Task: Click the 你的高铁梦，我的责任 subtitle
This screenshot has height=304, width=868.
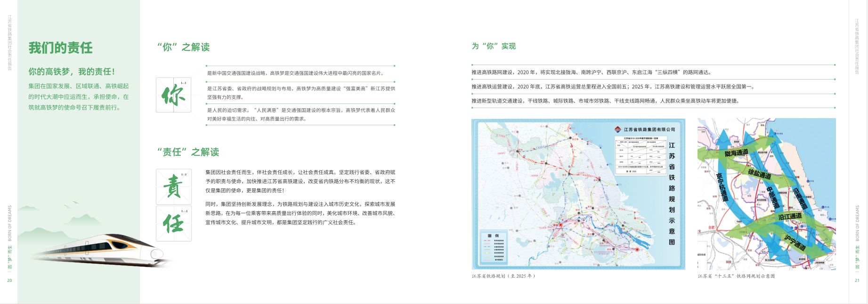Action: [72, 72]
